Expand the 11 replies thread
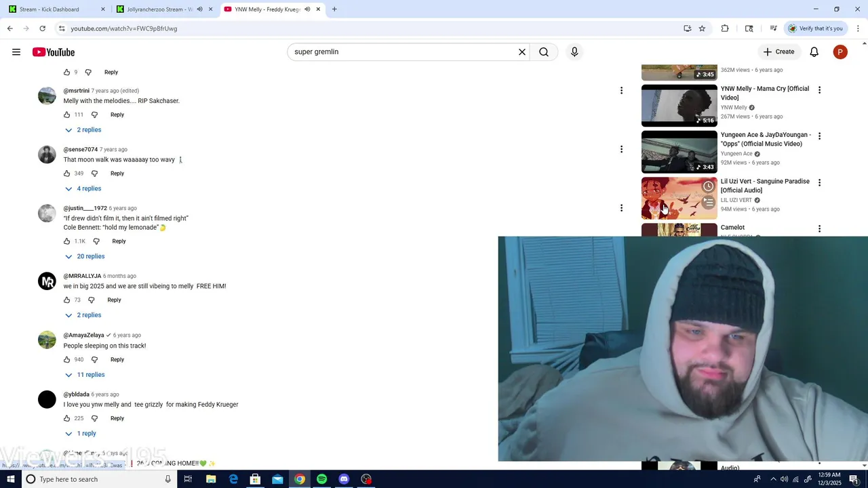 pyautogui.click(x=85, y=375)
